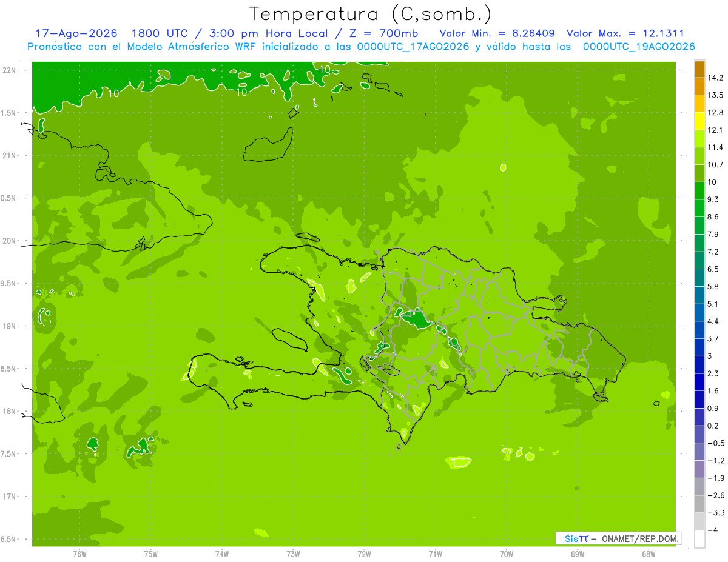Select the pressure level "Z = 700mb"

click(382, 33)
